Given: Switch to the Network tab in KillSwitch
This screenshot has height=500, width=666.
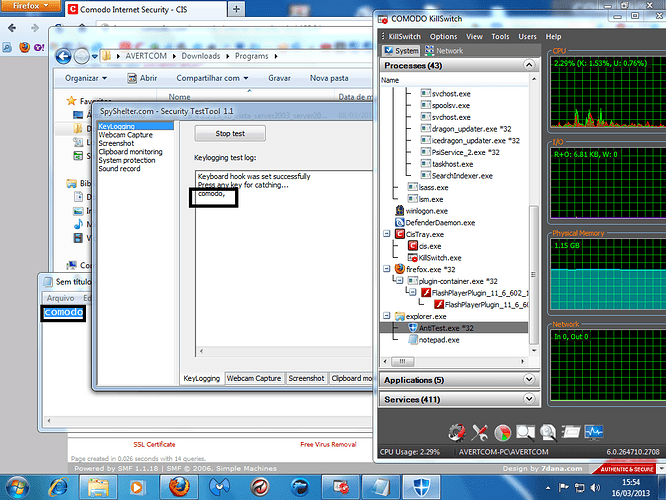Looking at the screenshot, I should coord(444,51).
